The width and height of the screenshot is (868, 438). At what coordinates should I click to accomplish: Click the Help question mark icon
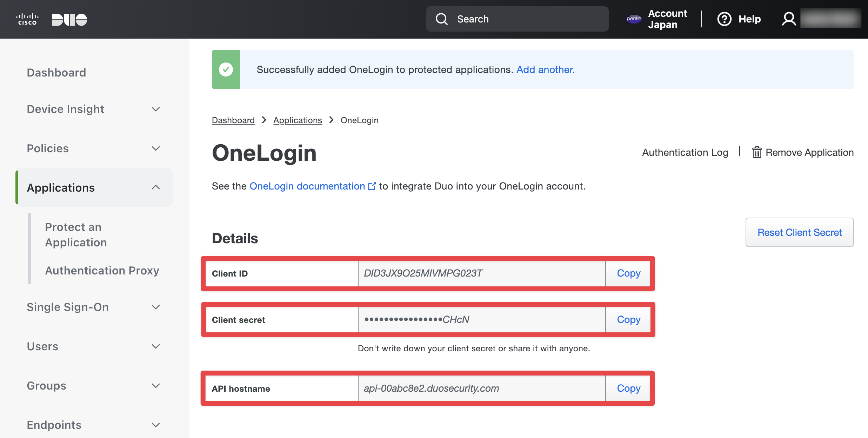click(725, 19)
